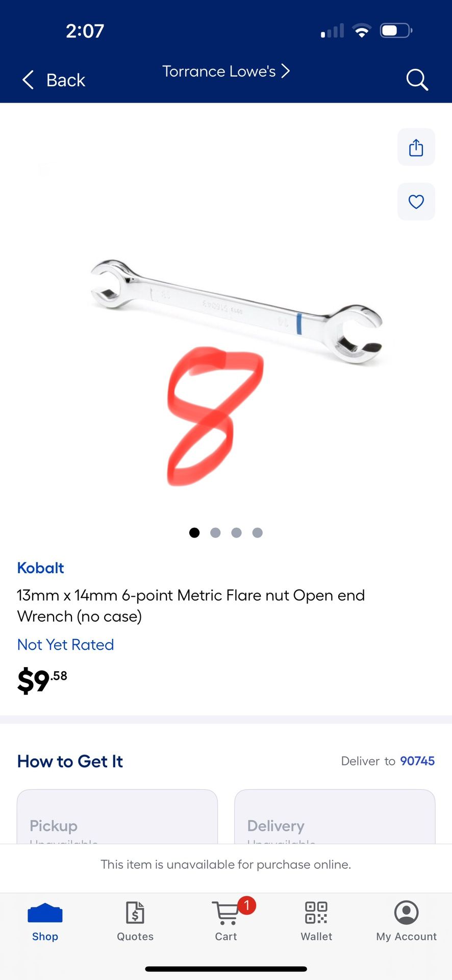This screenshot has width=452, height=980.
Task: Go back using the Back arrow
Action: 54,80
